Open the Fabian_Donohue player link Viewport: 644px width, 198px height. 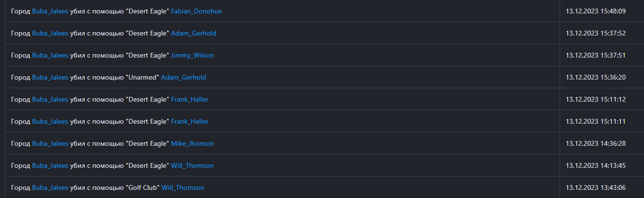196,11
